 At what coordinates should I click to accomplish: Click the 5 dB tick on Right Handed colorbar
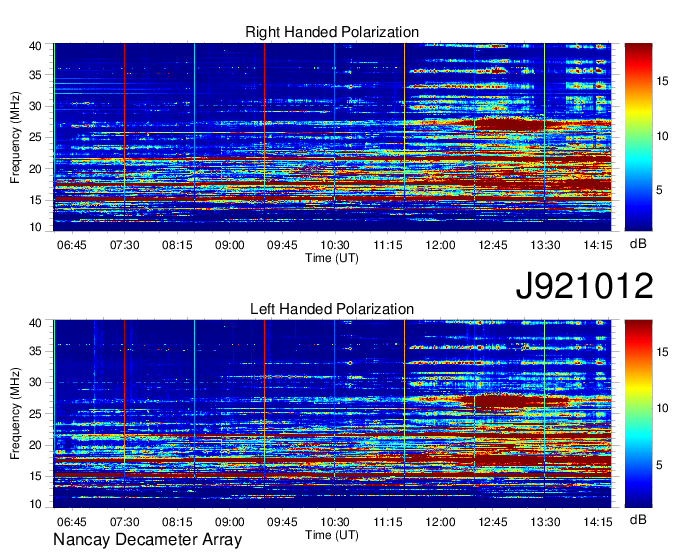(x=660, y=190)
